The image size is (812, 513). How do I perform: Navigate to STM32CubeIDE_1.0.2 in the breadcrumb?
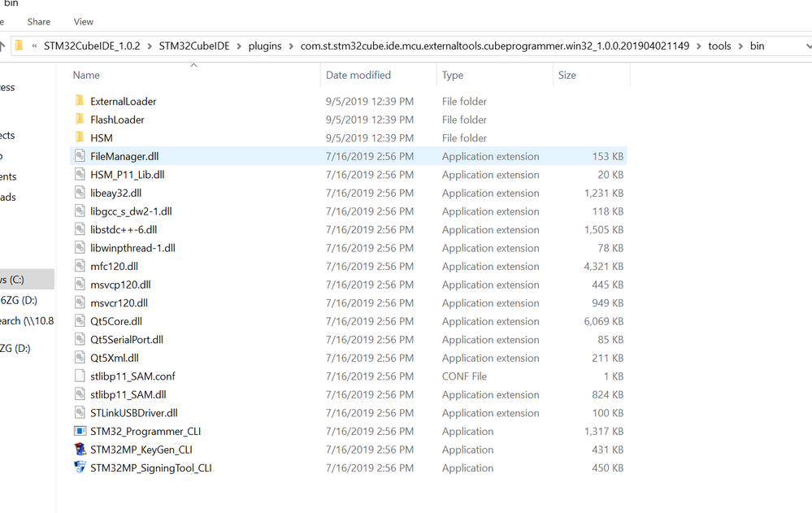pos(92,46)
